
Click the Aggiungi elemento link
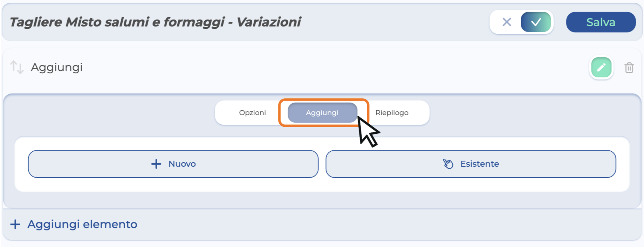[x=74, y=224]
